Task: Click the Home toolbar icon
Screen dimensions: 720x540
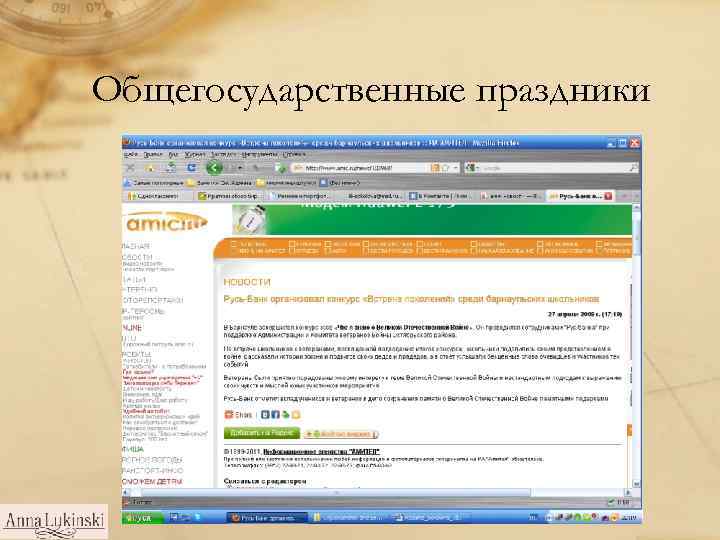Action: 150,168
